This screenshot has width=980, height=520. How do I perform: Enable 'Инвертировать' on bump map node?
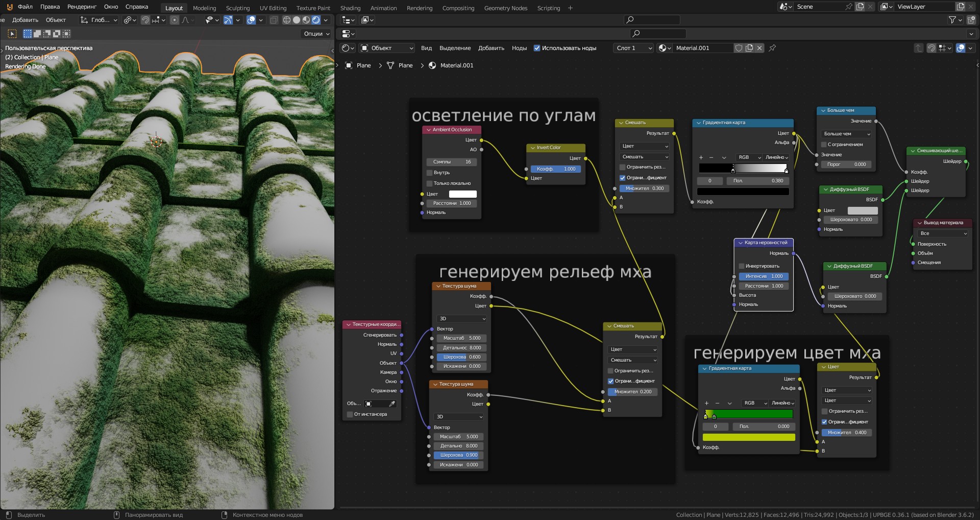(x=742, y=266)
